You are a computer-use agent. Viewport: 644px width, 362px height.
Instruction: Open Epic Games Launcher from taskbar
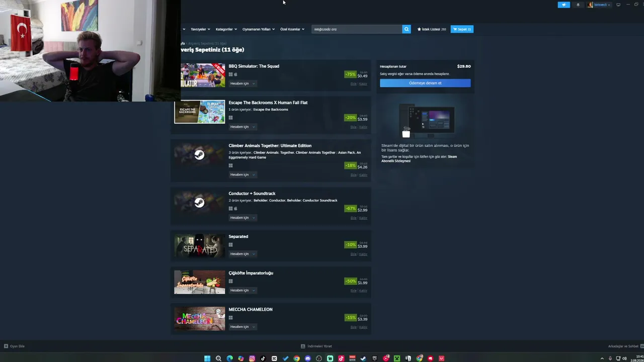pyautogui.click(x=375, y=358)
